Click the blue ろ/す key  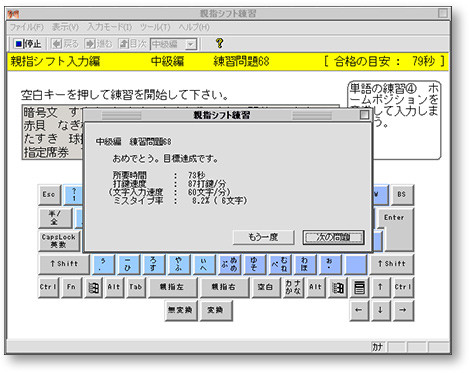pos(153,264)
